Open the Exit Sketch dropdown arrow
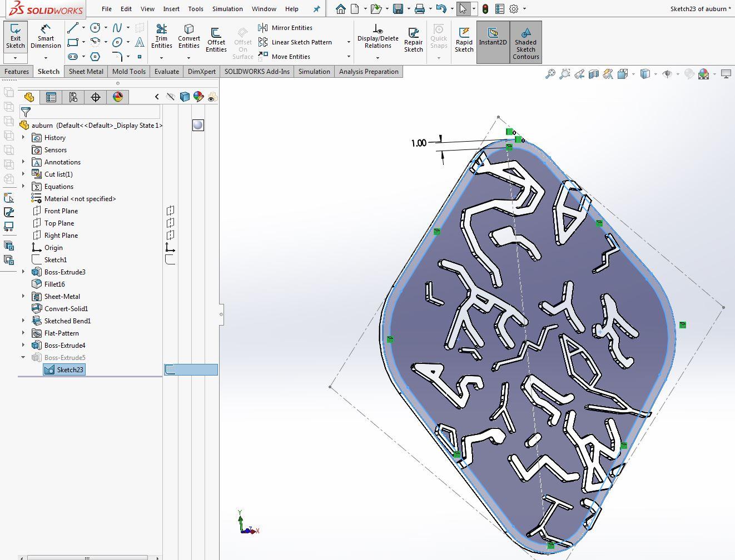 (x=16, y=58)
